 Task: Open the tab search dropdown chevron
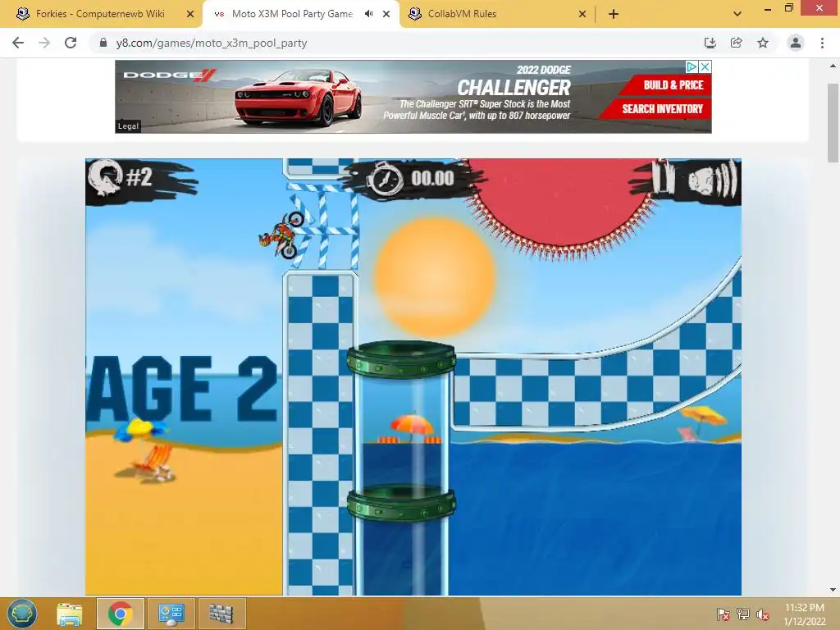(737, 14)
